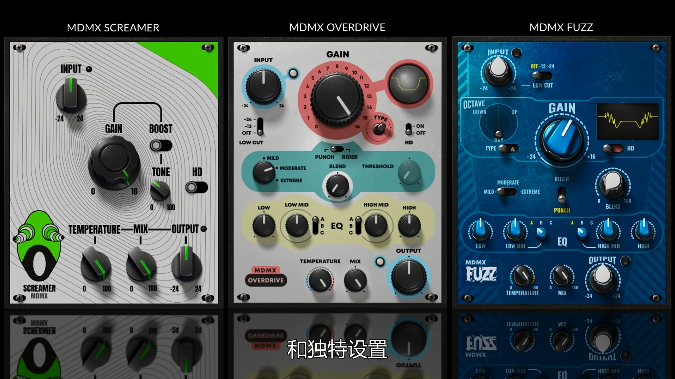Switch the Overdrive Punch/Rider selector

tap(336, 149)
